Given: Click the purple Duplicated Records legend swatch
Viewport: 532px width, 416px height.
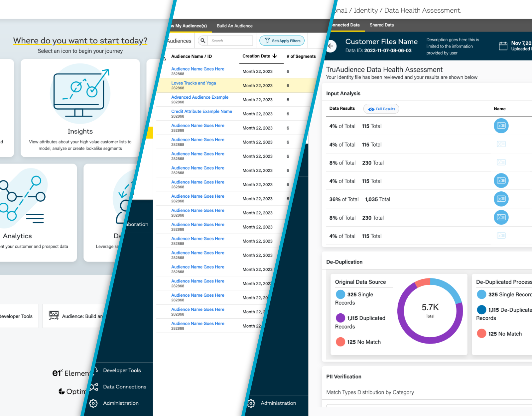Looking at the screenshot, I should (x=340, y=318).
